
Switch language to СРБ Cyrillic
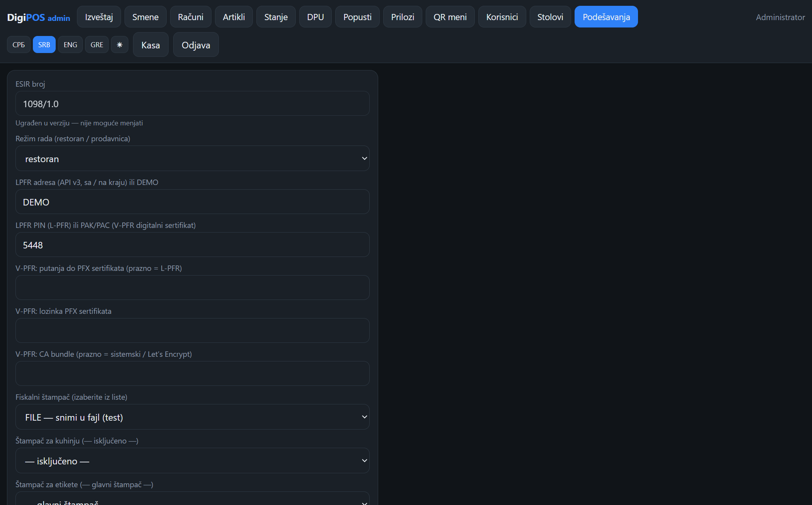pos(19,45)
